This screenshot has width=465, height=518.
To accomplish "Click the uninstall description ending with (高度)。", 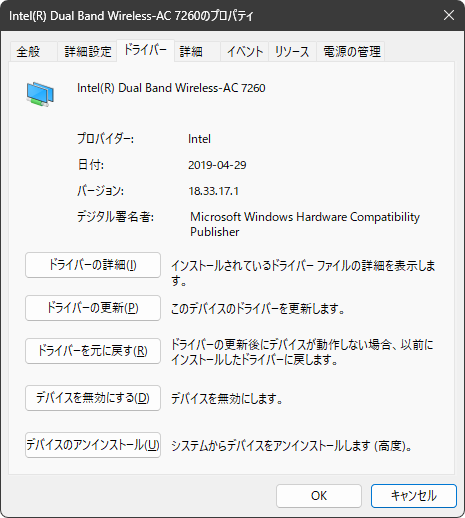I will pyautogui.click(x=292, y=446).
